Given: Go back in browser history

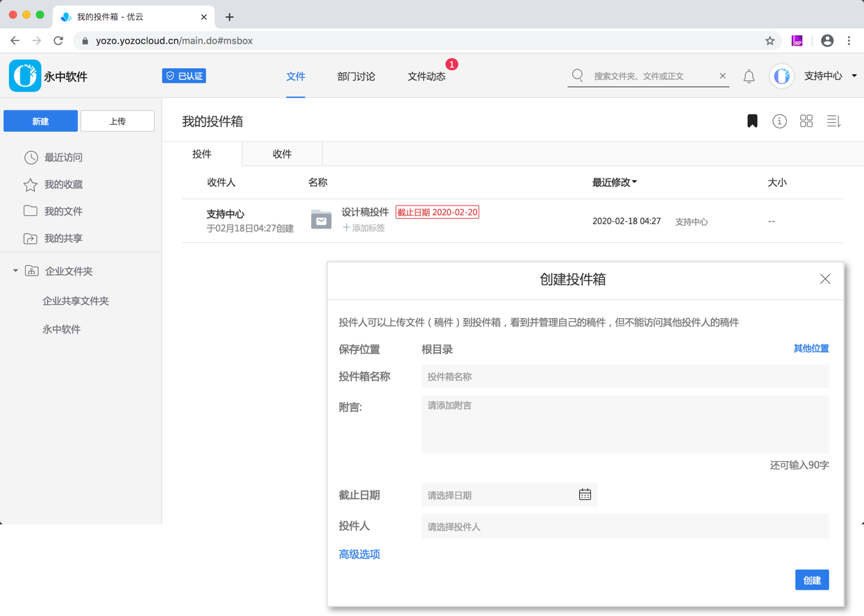Looking at the screenshot, I should (x=15, y=41).
